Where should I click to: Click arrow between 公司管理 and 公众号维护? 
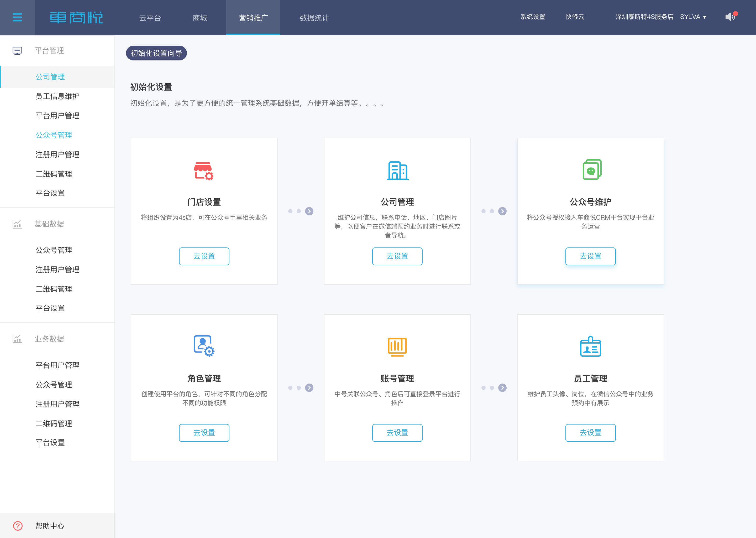click(x=502, y=211)
